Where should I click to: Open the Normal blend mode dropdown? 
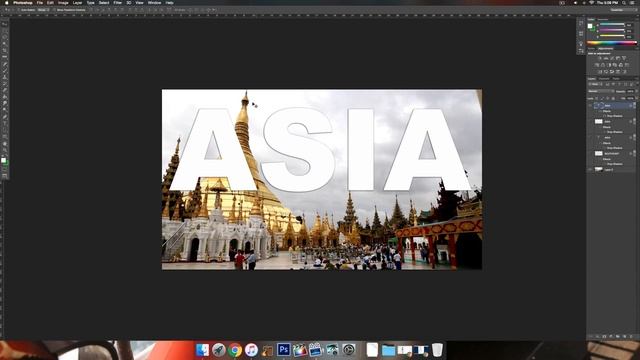(601, 91)
